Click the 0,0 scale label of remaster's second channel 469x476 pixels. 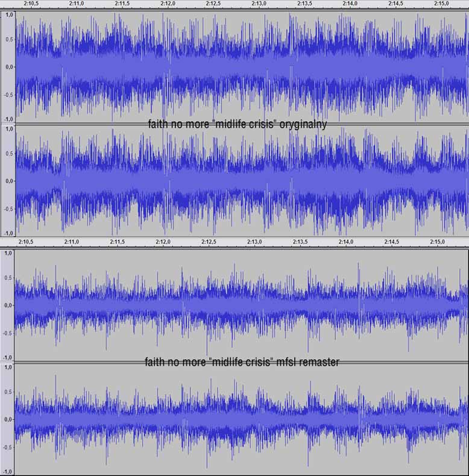[8, 419]
